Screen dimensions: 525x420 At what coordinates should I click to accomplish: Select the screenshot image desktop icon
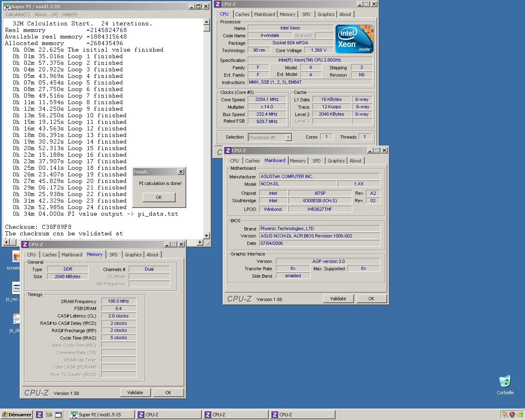16,257
